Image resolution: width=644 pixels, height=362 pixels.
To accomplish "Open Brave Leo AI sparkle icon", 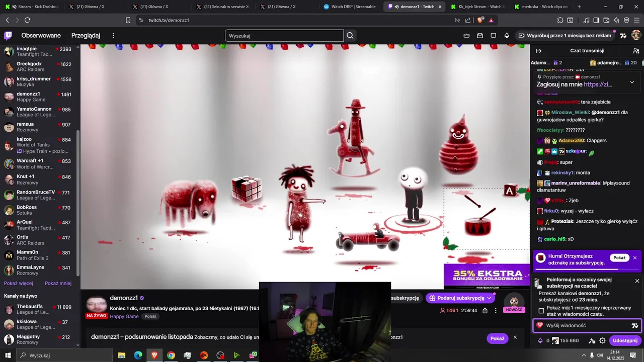I will pyautogui.click(x=616, y=20).
